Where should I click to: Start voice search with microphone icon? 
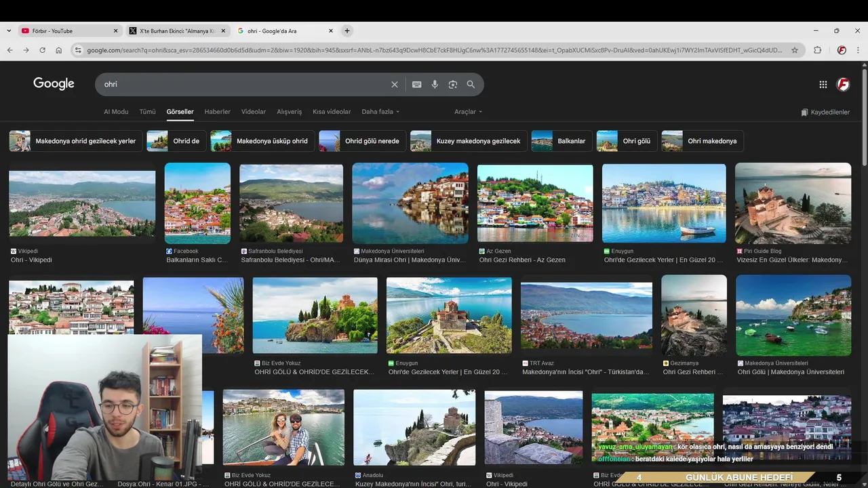[x=435, y=85]
